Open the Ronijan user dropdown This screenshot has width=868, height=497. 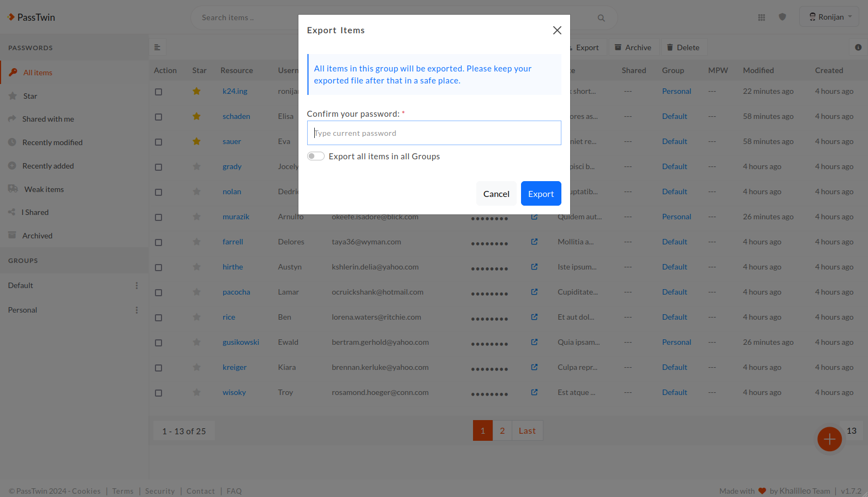[x=829, y=17]
